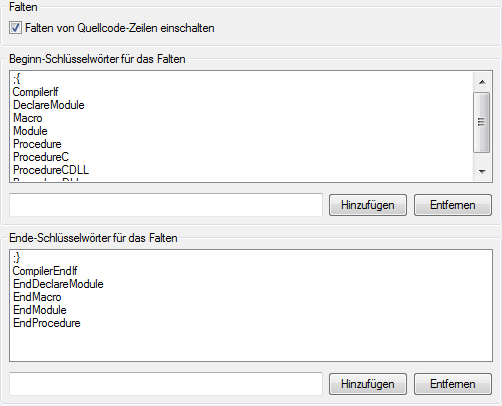Select the ProcedureC keyword entry
The width and height of the screenshot is (502, 406).
pyautogui.click(x=41, y=157)
